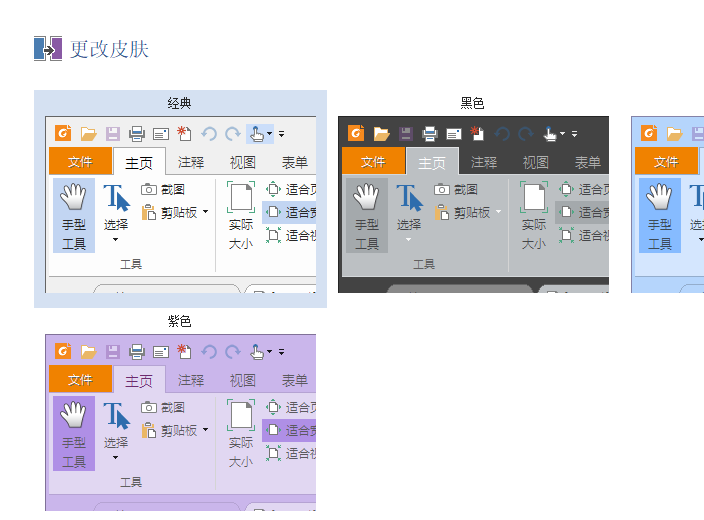Click the Snapshot camera icon in the Purple skin preview
The image size is (704, 520).
[149, 407]
